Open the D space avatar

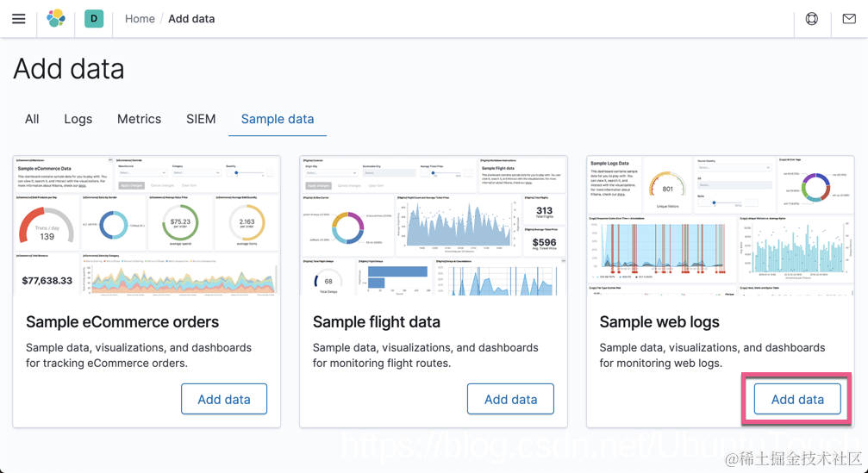click(94, 19)
